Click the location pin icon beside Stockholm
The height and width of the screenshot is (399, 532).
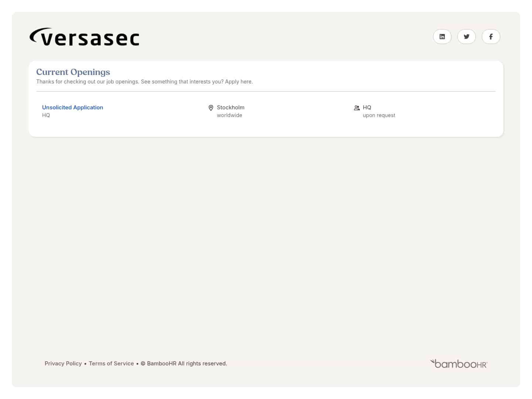[x=211, y=108]
